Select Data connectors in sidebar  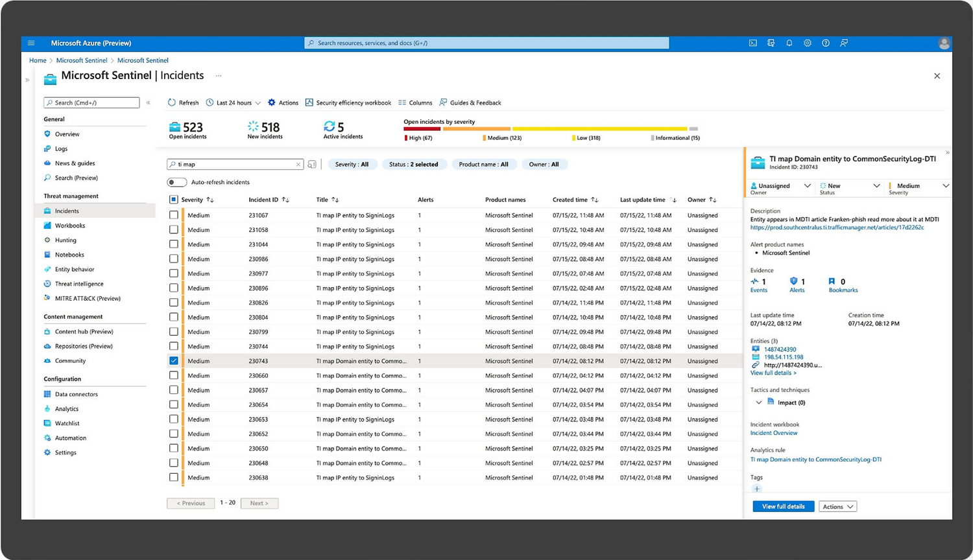coord(76,394)
